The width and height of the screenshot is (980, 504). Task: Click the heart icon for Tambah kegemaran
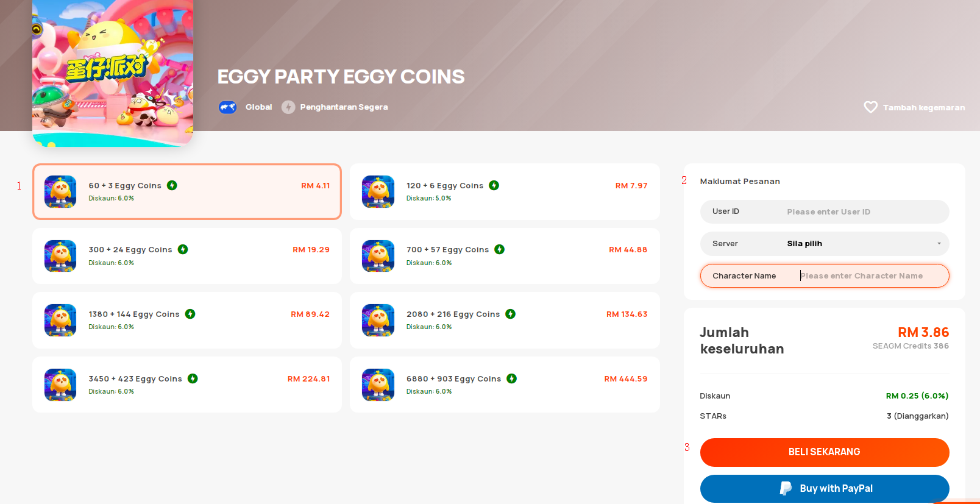point(870,107)
